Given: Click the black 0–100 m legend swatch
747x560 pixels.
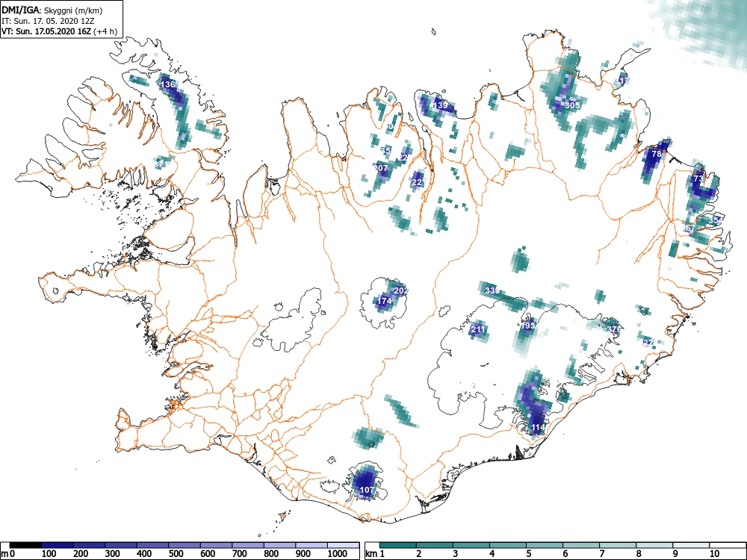Looking at the screenshot, I should tap(25, 545).
